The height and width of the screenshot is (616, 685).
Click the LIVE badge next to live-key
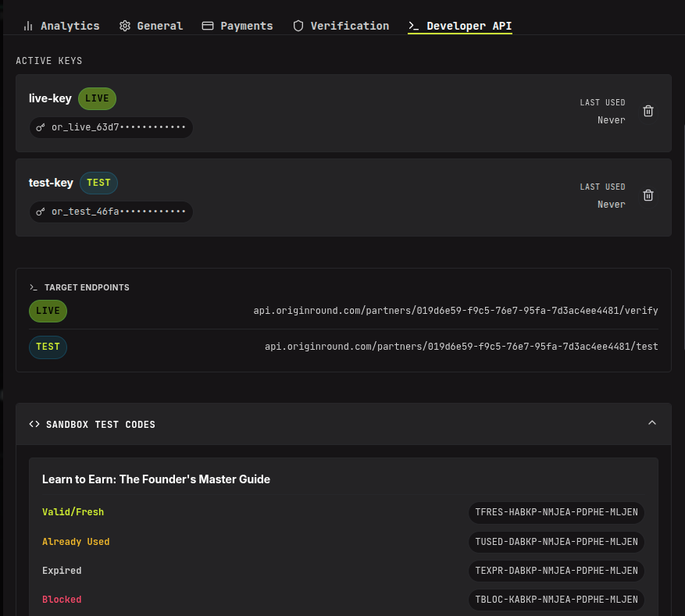click(x=97, y=98)
